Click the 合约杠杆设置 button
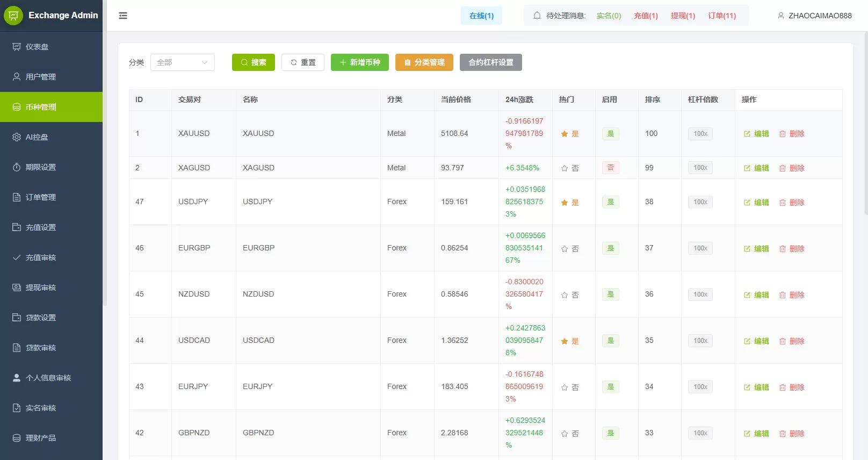868x460 pixels. click(x=490, y=62)
